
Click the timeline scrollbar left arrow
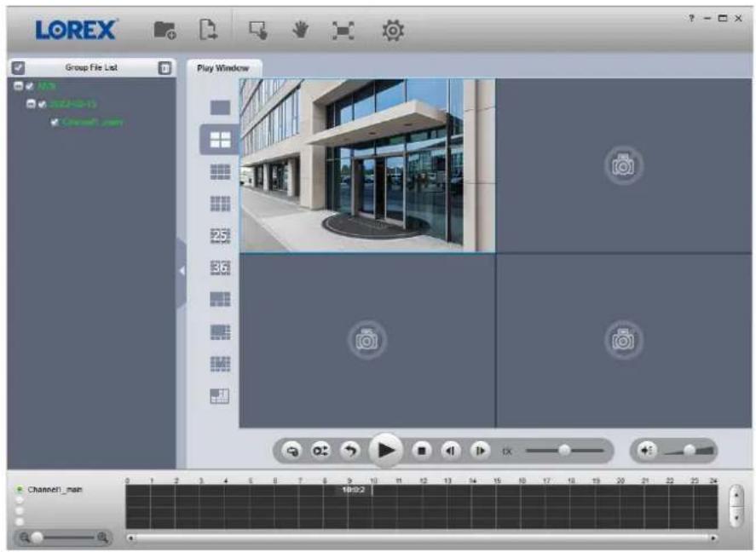[x=130, y=538]
